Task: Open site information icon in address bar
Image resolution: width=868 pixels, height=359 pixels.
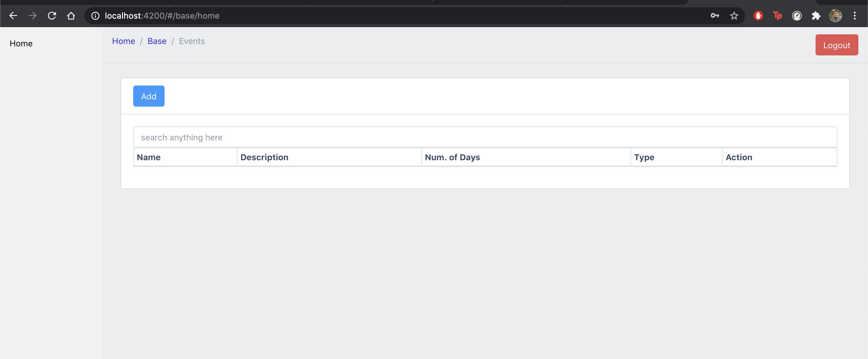Action: (95, 16)
